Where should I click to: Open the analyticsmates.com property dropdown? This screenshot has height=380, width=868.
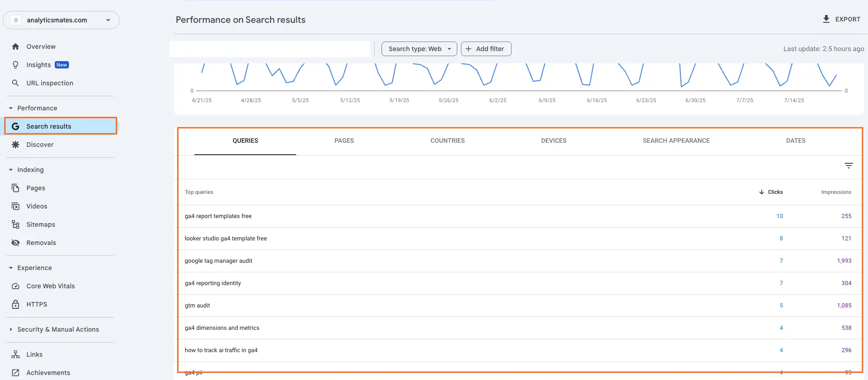61,20
